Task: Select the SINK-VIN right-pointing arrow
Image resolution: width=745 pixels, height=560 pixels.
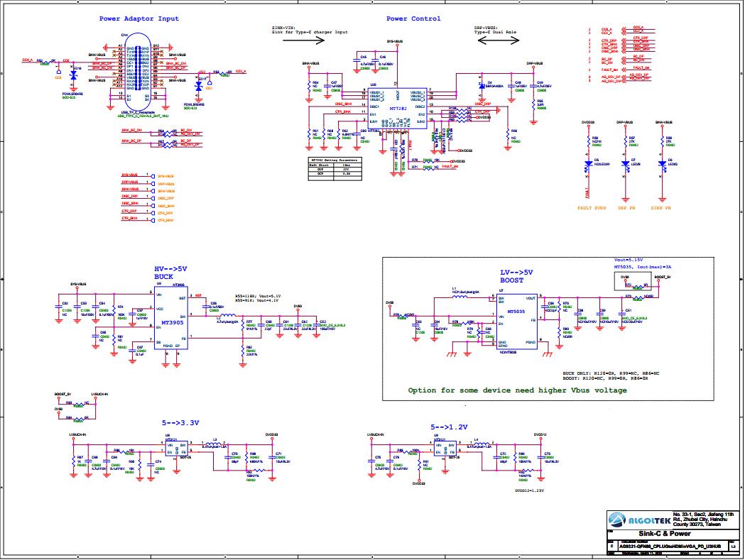Action: coord(303,40)
